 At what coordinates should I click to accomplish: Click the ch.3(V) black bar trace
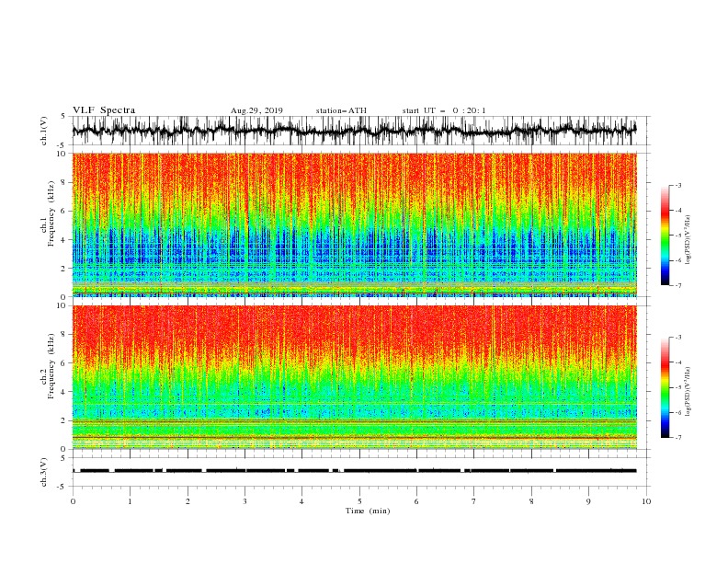click(x=355, y=471)
